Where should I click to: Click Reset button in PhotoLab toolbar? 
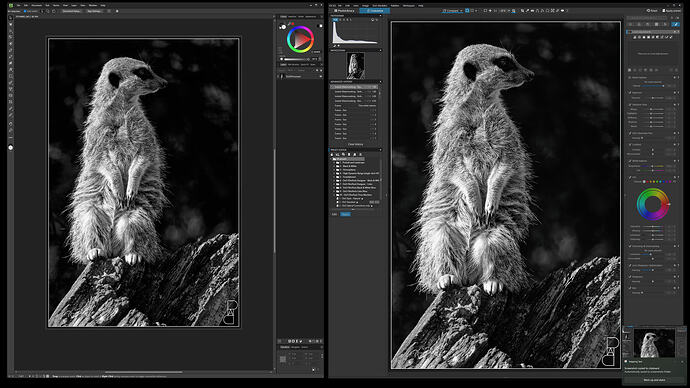point(652,11)
